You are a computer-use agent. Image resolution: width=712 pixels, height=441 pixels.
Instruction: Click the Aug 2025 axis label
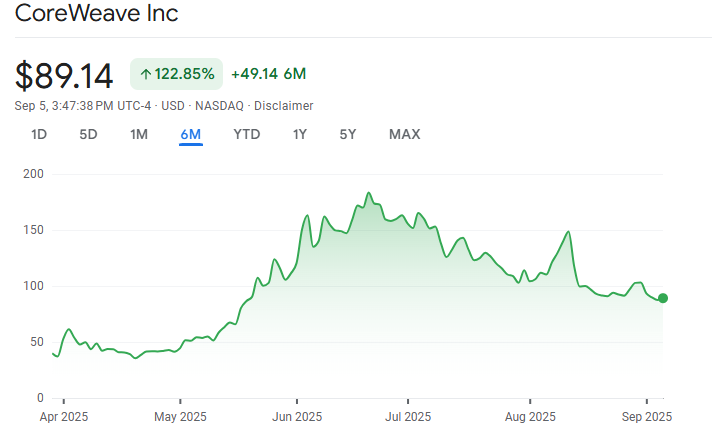coord(529,416)
